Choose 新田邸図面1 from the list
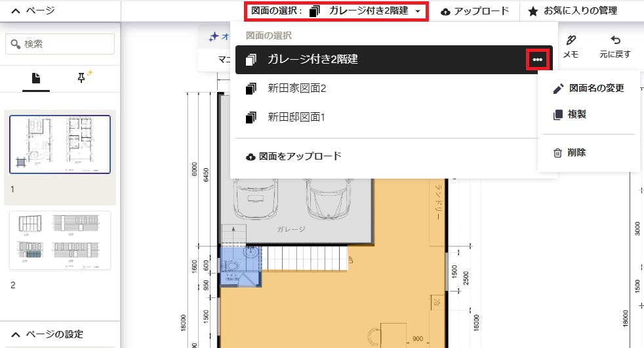The width and height of the screenshot is (644, 348). pyautogui.click(x=296, y=117)
